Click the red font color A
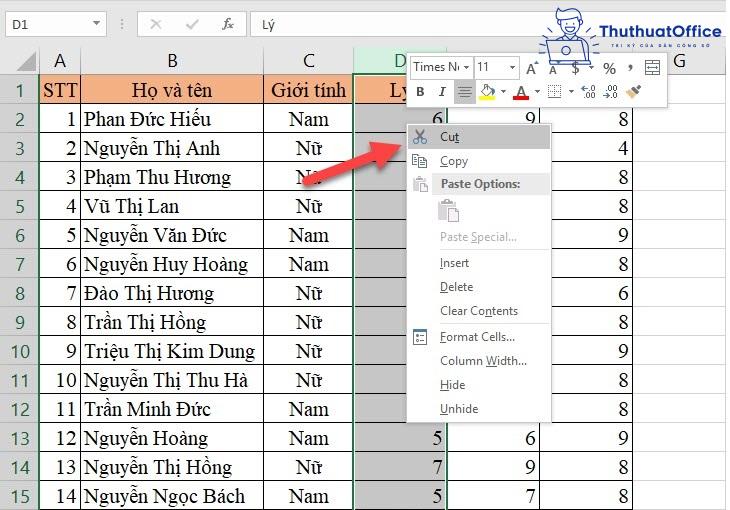The height and width of the screenshot is (510, 730). 521,92
